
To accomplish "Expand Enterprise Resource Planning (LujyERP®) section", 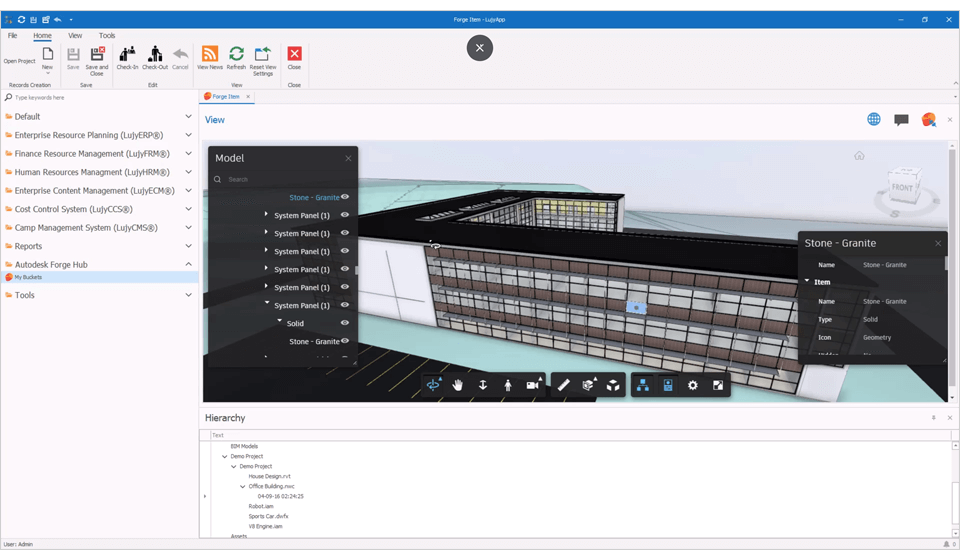I will [188, 135].
